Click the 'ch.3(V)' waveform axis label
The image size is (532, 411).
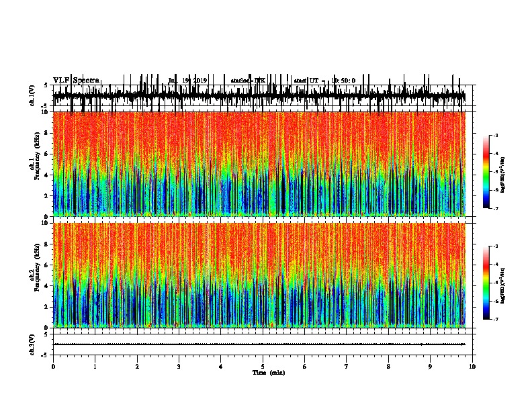(x=32, y=345)
